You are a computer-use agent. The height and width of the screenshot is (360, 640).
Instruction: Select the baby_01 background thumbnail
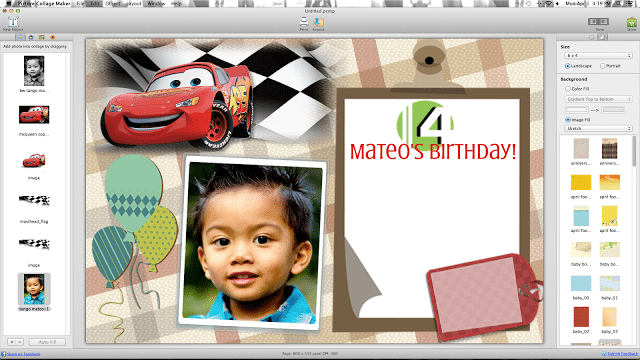pyautogui.click(x=609, y=283)
